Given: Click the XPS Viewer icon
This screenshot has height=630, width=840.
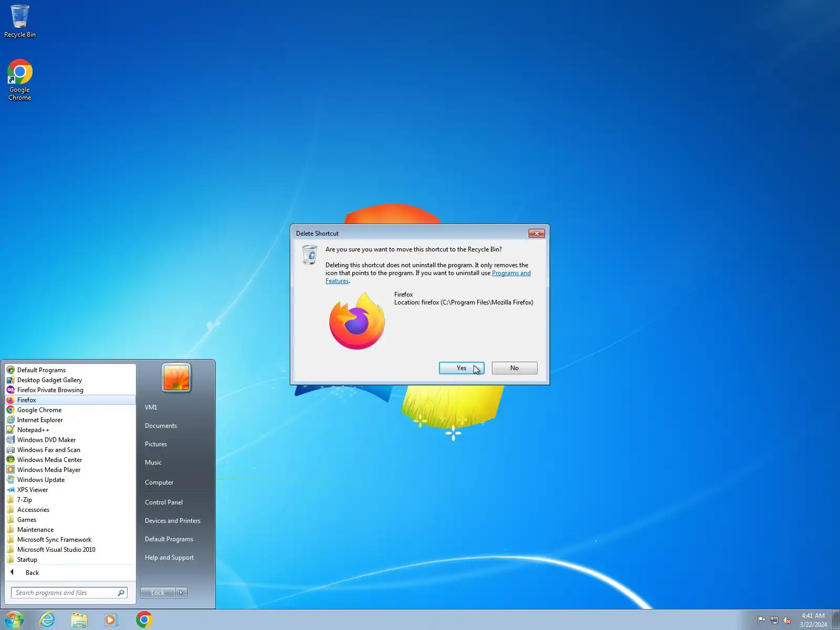Looking at the screenshot, I should 10,490.
